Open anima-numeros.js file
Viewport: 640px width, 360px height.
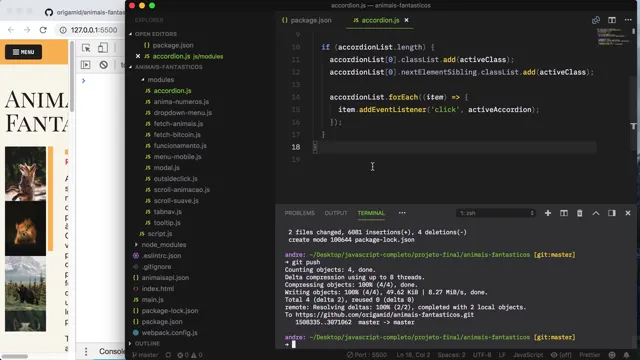tap(181, 102)
